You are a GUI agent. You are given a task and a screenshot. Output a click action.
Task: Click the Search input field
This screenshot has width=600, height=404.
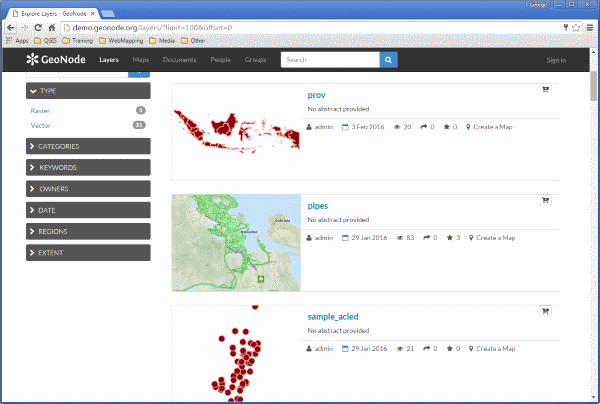330,60
